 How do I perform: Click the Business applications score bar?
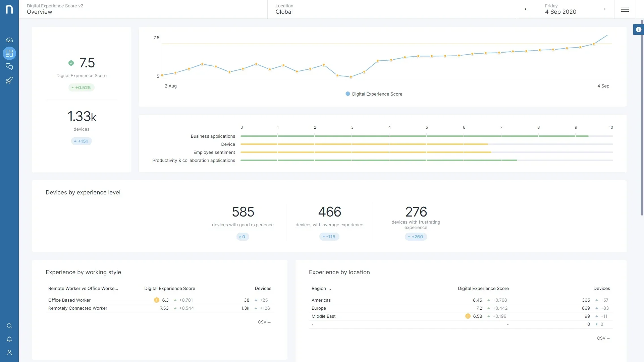414,136
